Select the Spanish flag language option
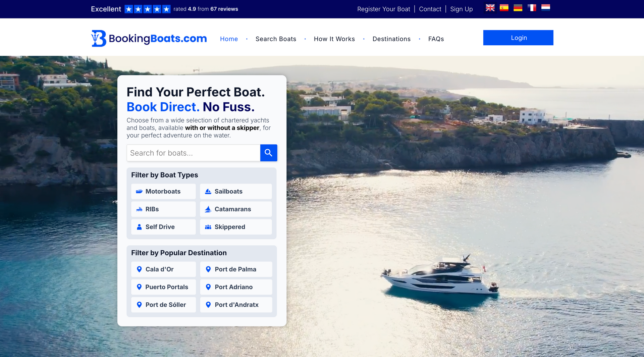This screenshot has width=644, height=357. pyautogui.click(x=504, y=8)
